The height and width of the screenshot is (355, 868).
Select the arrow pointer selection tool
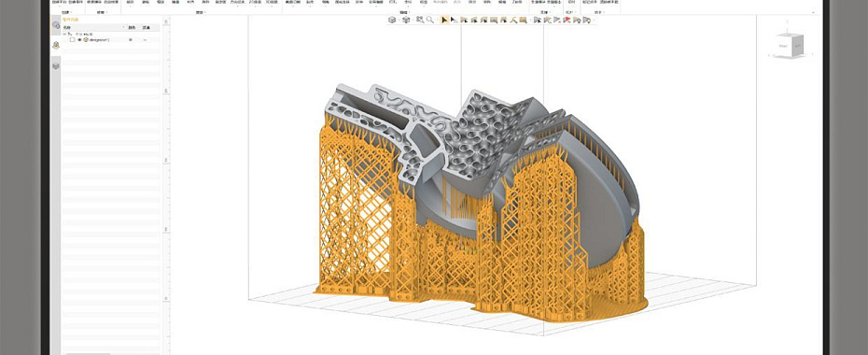coord(444,20)
